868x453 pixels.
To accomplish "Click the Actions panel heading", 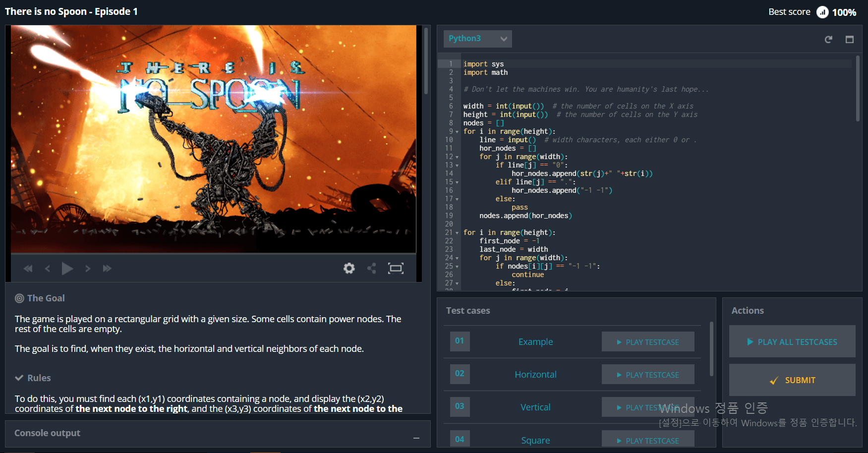I will [x=748, y=311].
